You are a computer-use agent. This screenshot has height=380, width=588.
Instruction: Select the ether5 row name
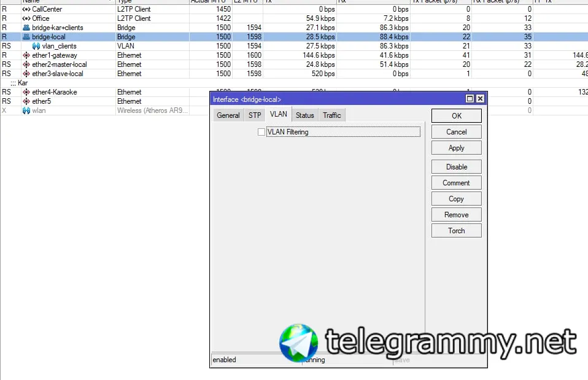tap(41, 101)
